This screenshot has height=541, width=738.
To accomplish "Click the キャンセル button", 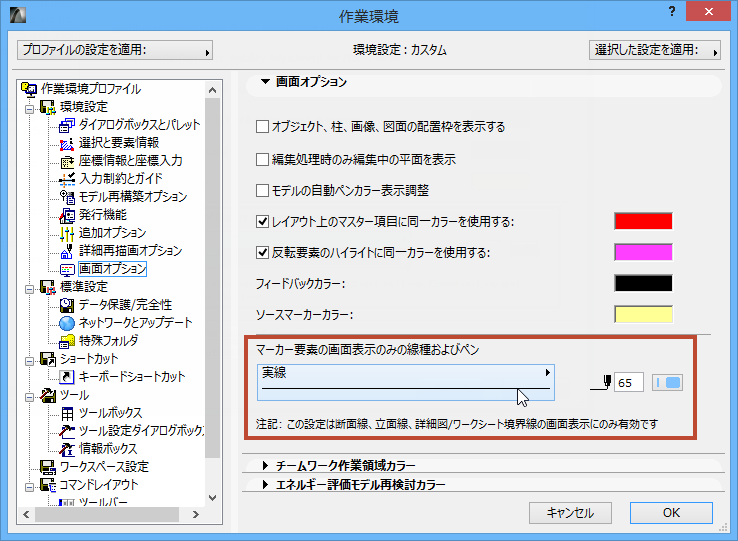I will [570, 513].
